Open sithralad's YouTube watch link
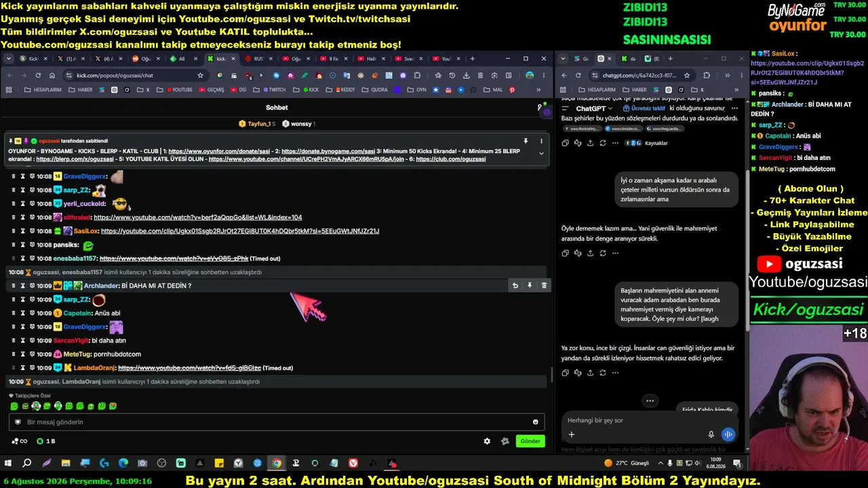The image size is (868, 488). (x=198, y=218)
